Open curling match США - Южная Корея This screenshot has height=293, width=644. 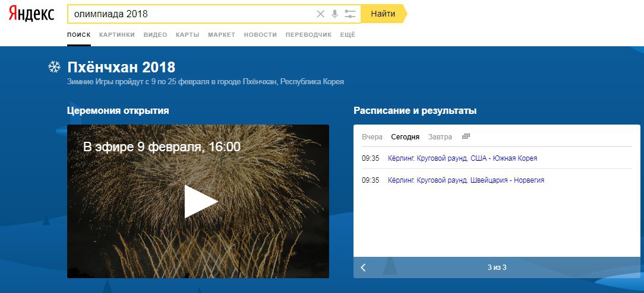[462, 158]
